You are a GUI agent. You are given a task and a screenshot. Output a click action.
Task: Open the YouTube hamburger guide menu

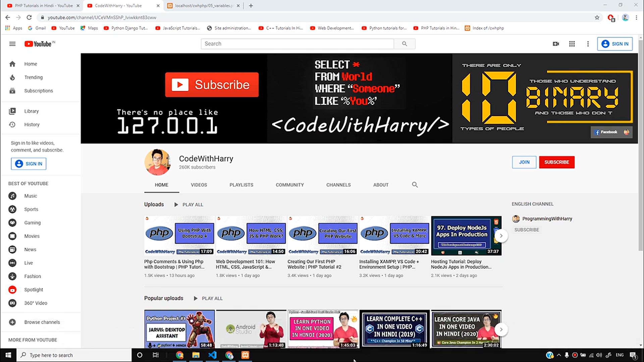tap(12, 44)
